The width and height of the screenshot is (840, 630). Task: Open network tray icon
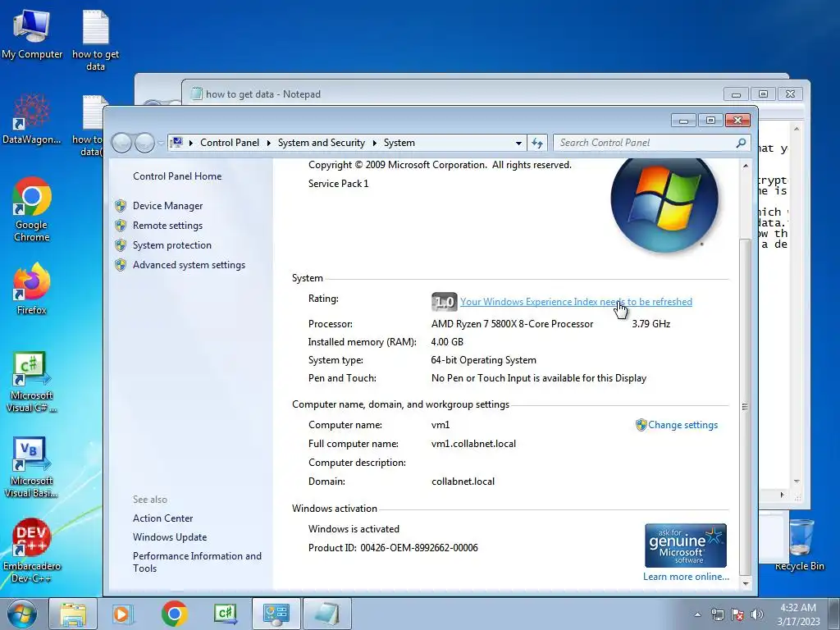click(x=717, y=614)
